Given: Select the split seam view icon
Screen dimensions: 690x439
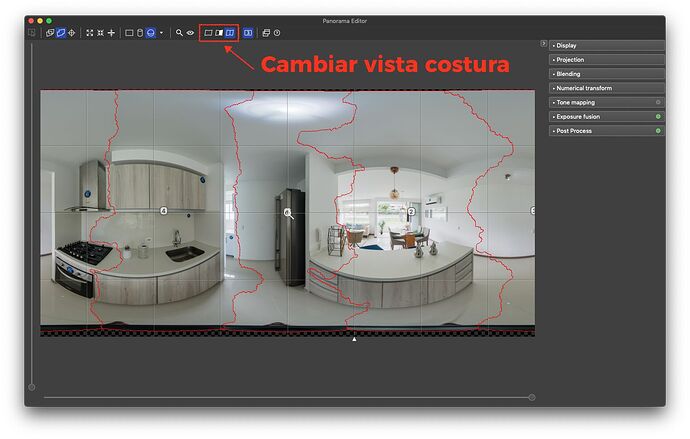Looking at the screenshot, I should [230, 33].
